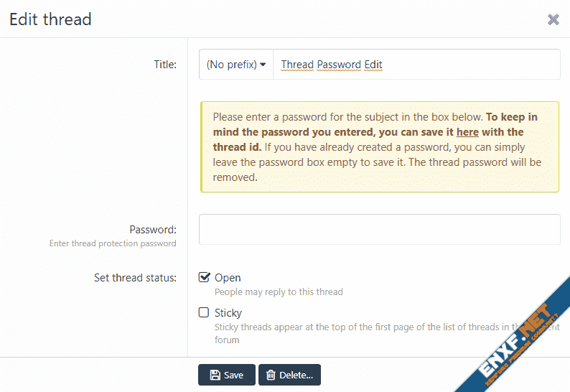Image resolution: width=570 pixels, height=392 pixels.
Task: Close the Edit thread dialog
Action: pos(553,19)
